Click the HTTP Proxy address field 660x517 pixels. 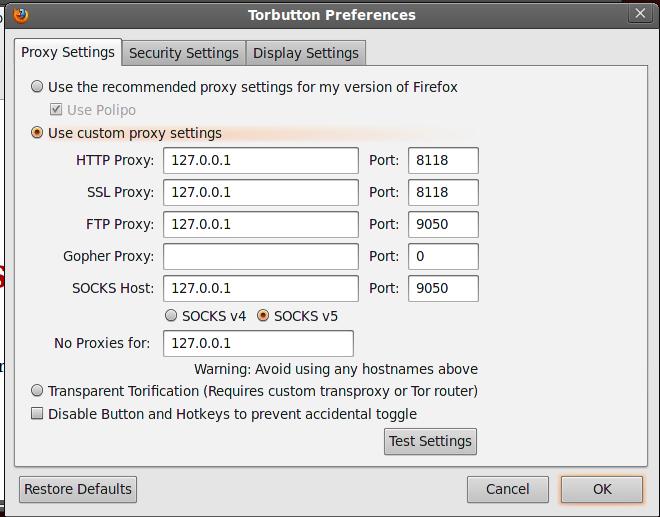click(x=260, y=160)
